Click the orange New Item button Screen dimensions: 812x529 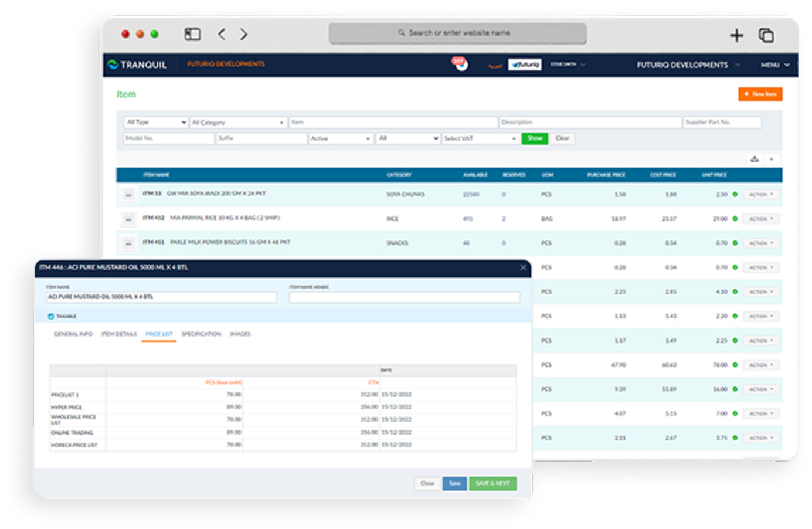760,94
